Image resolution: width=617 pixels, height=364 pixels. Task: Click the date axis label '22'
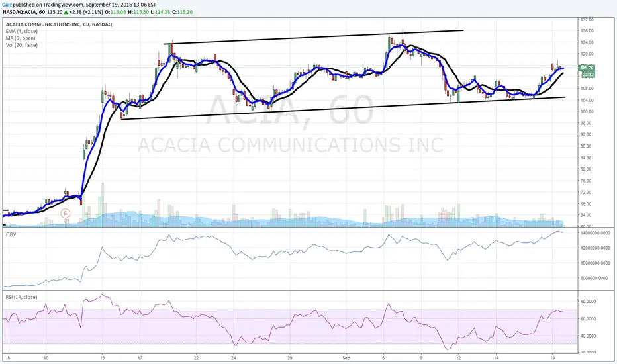pyautogui.click(x=196, y=358)
